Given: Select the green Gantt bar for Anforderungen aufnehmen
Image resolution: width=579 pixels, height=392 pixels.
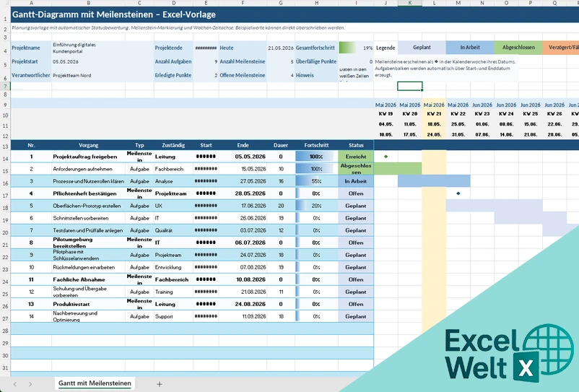Looking at the screenshot, I should pyautogui.click(x=398, y=169).
